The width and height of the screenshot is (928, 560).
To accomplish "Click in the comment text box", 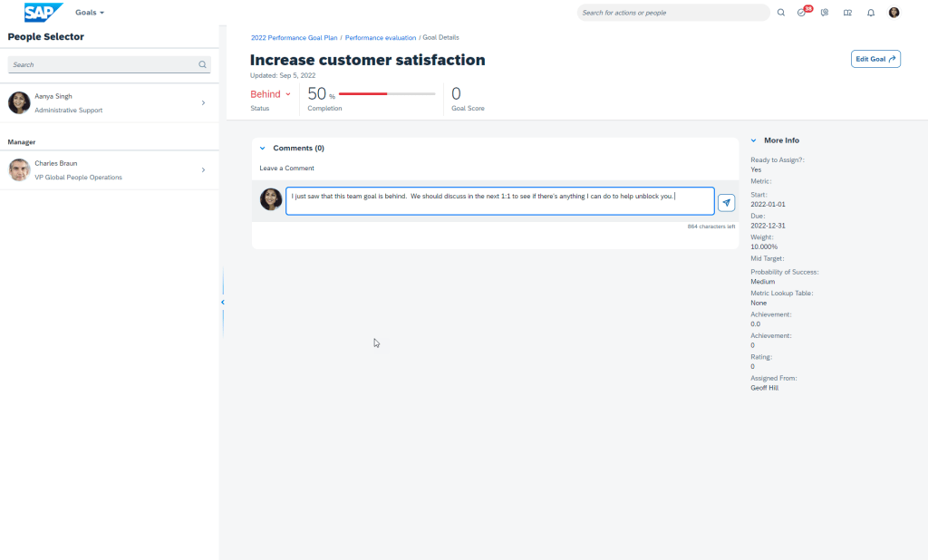I will point(498,201).
